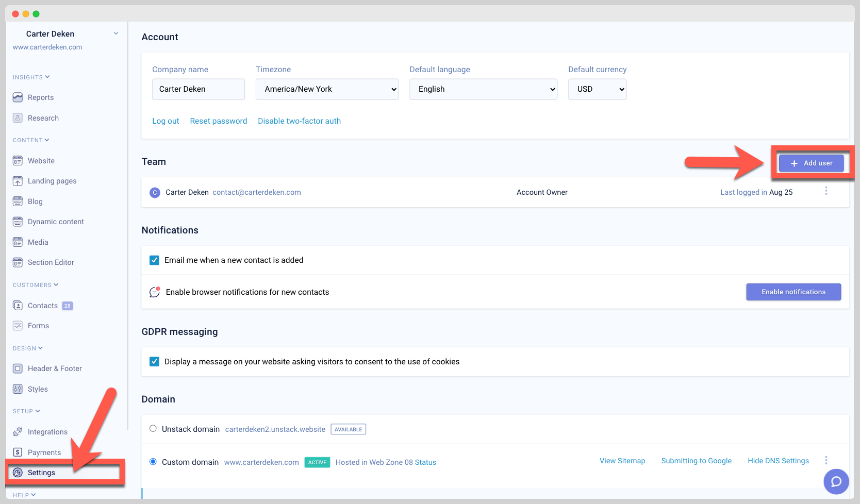The height and width of the screenshot is (504, 860).
Task: Click the Company name input field
Action: click(x=198, y=89)
